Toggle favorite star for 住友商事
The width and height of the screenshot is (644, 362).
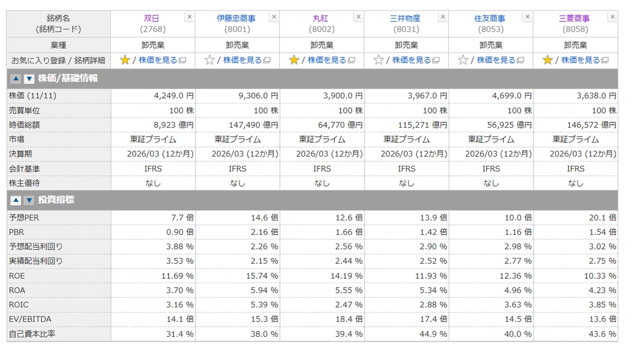click(463, 60)
